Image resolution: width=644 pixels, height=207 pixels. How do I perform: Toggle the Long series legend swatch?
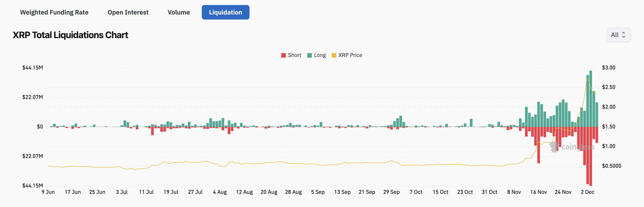coord(309,55)
